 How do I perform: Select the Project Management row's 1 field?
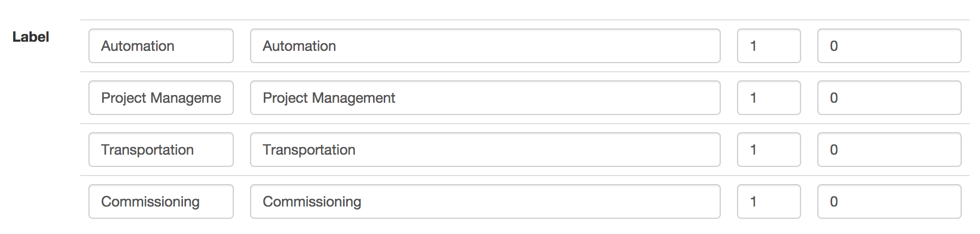point(769,98)
